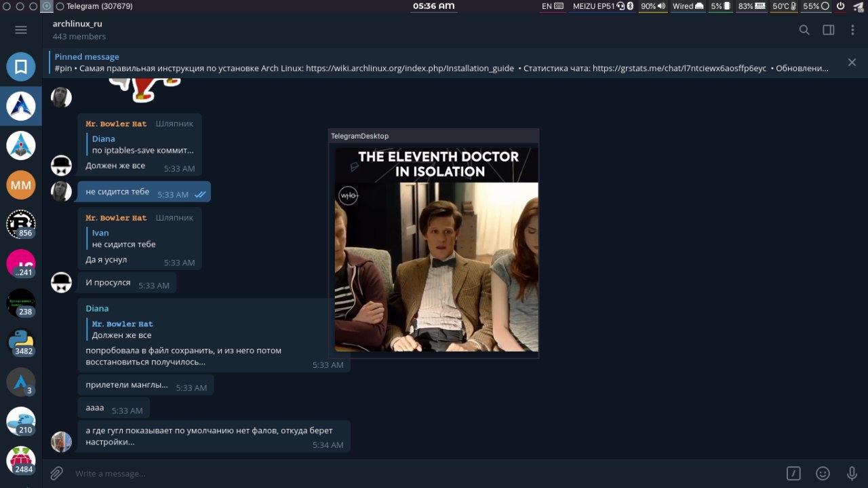Select message 'И проснулся'
The height and width of the screenshot is (488, 868).
point(127,283)
